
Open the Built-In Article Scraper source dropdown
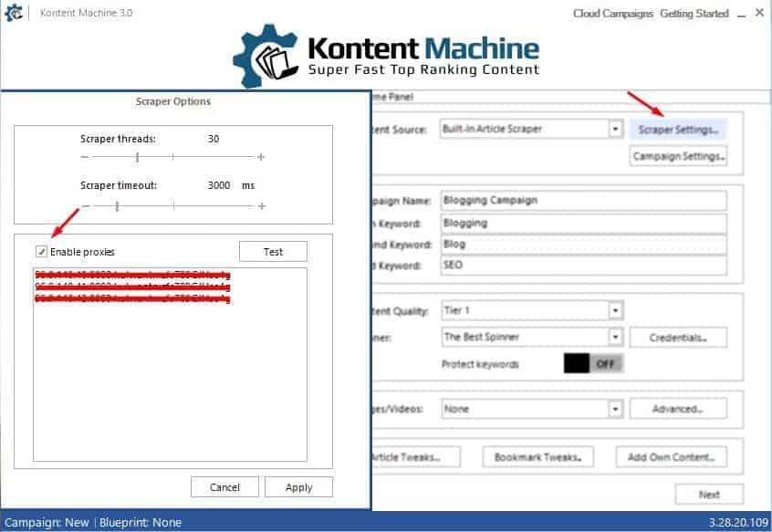(615, 129)
